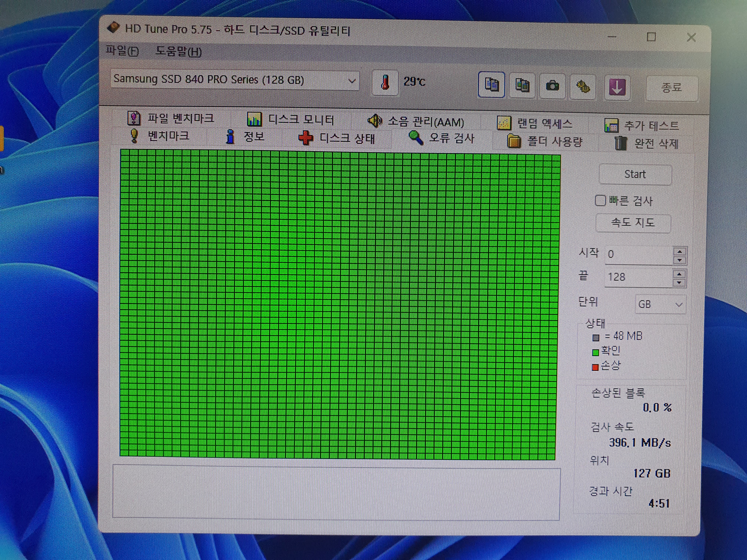Image resolution: width=747 pixels, height=560 pixels.
Task: Click the purple download arrow toolbar icon
Action: 617,87
